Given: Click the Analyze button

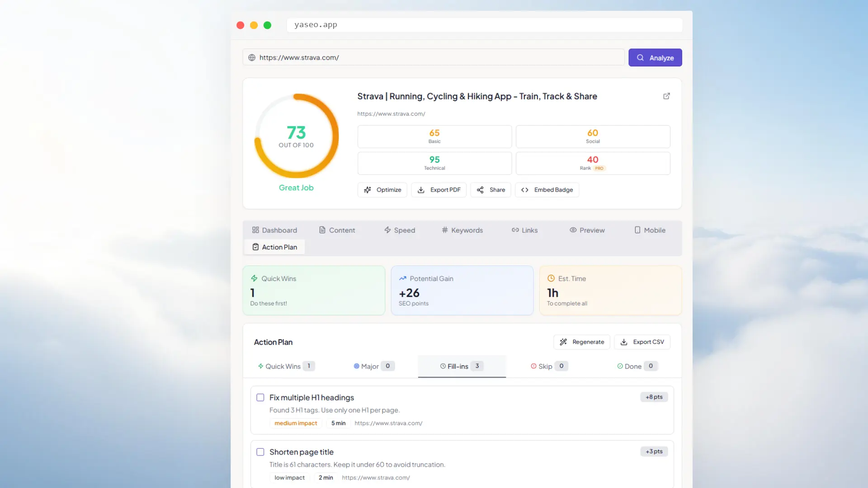Looking at the screenshot, I should (655, 58).
